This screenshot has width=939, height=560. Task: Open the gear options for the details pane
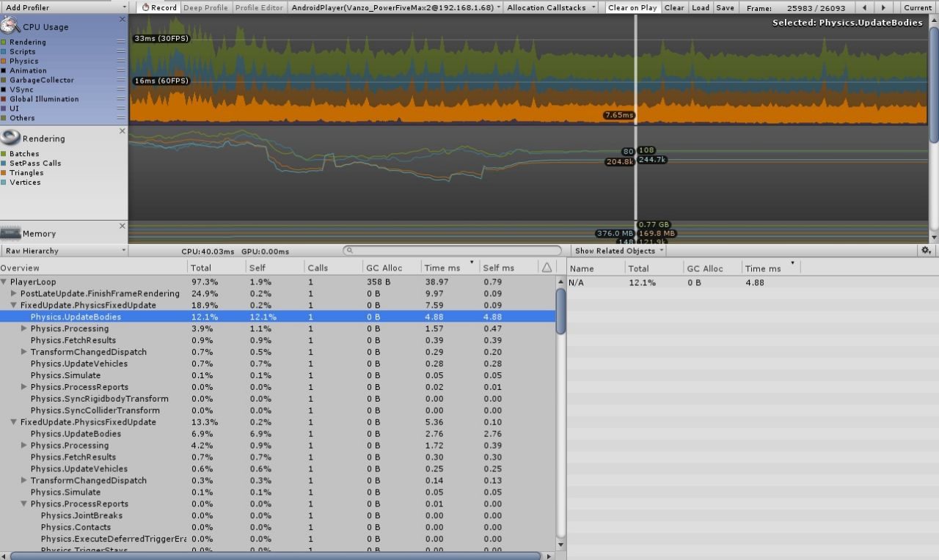click(926, 251)
